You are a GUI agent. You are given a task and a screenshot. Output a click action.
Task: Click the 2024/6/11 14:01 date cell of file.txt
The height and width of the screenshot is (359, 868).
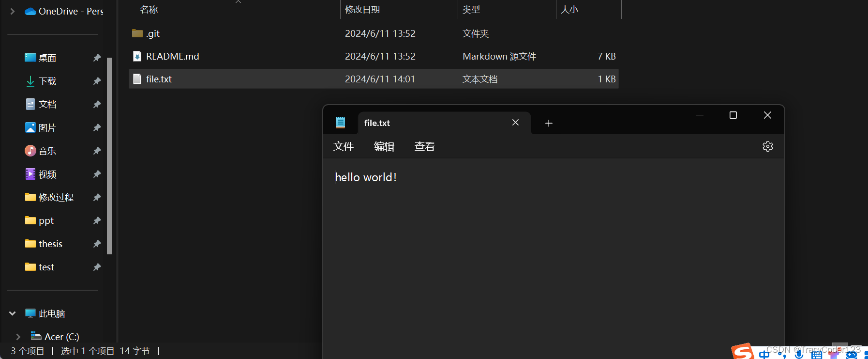[380, 79]
